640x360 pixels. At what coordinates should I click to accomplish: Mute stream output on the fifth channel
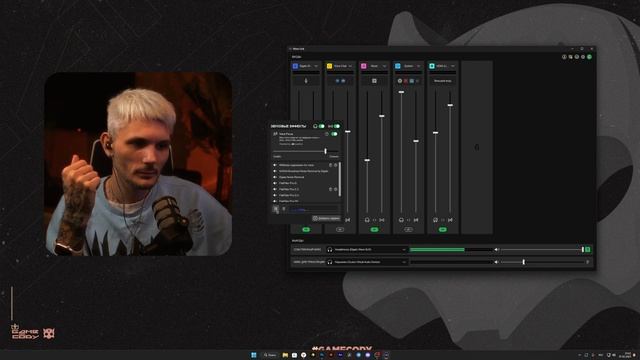click(x=450, y=220)
